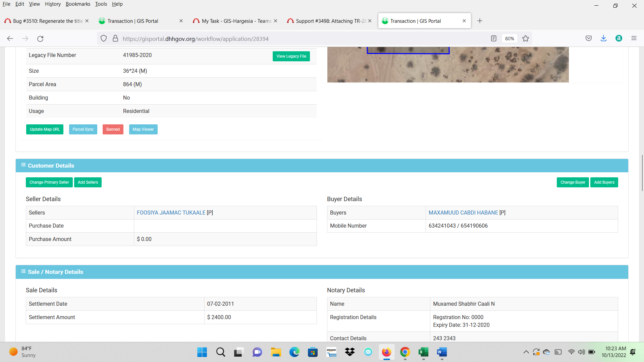Open the File menu
This screenshot has width=644, height=362.
coord(6,4)
